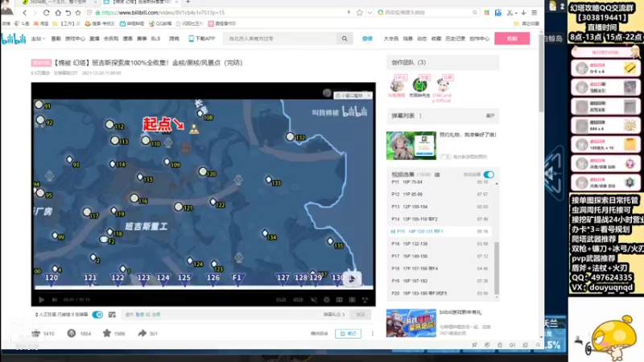Screen dimensions: 644x362
Task: Jump to chapter marker 125 on the timeline
Action: 184,279
